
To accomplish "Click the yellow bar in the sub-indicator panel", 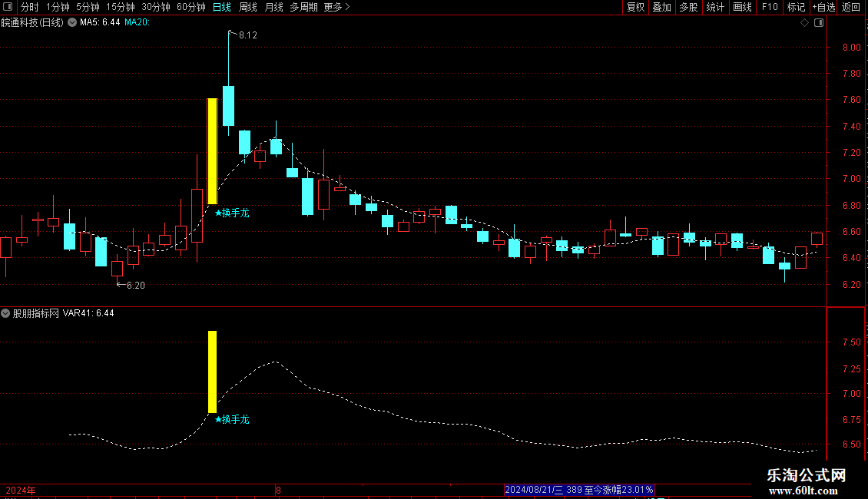I will [212, 372].
